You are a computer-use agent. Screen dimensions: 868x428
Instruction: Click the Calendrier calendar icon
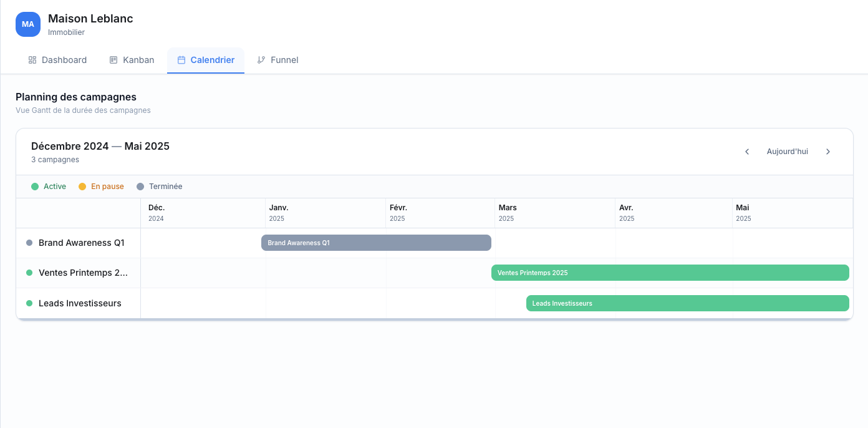coord(181,60)
